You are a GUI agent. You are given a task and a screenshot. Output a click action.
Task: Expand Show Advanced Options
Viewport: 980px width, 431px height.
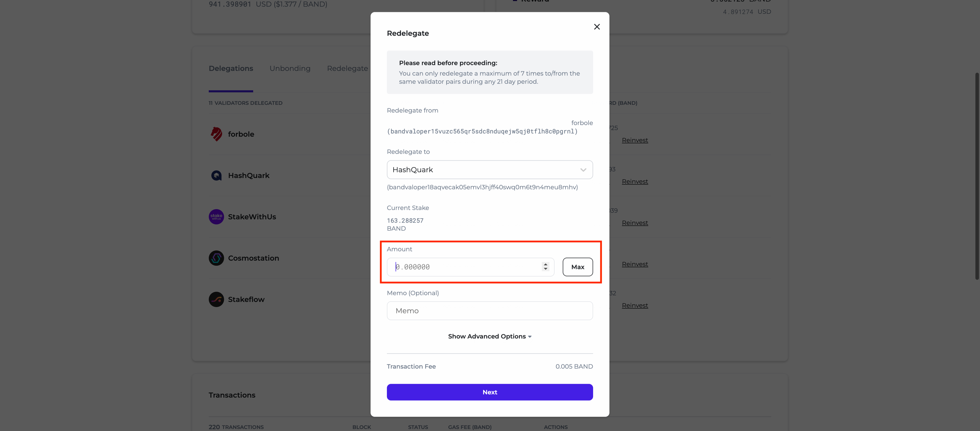coord(489,336)
